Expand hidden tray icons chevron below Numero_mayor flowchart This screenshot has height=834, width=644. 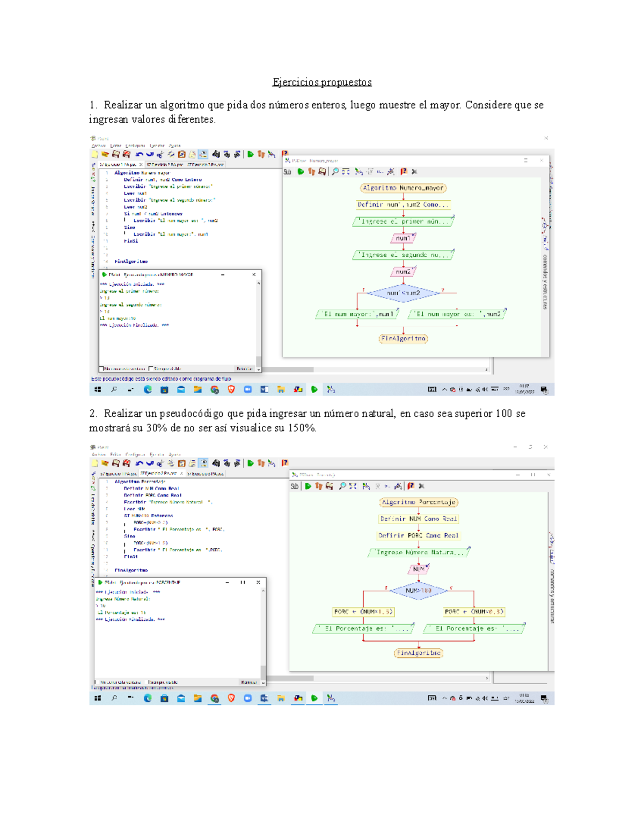pos(444,390)
